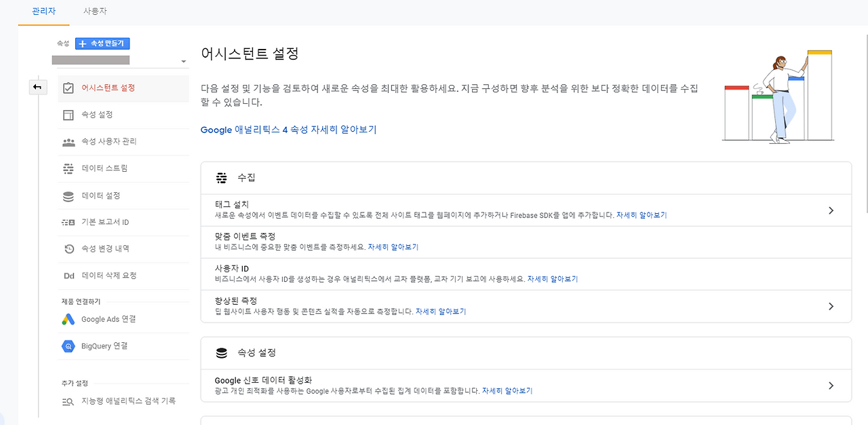Click the 속성 사용자 관리 people icon

coord(68,142)
